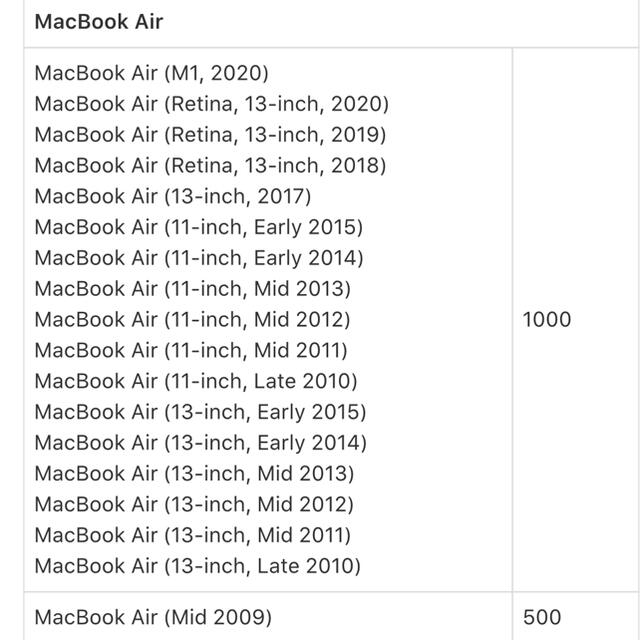Click MacBook Air (13-inch, Early 2015)
Image resolution: width=640 pixels, height=640 pixels.
(x=200, y=412)
